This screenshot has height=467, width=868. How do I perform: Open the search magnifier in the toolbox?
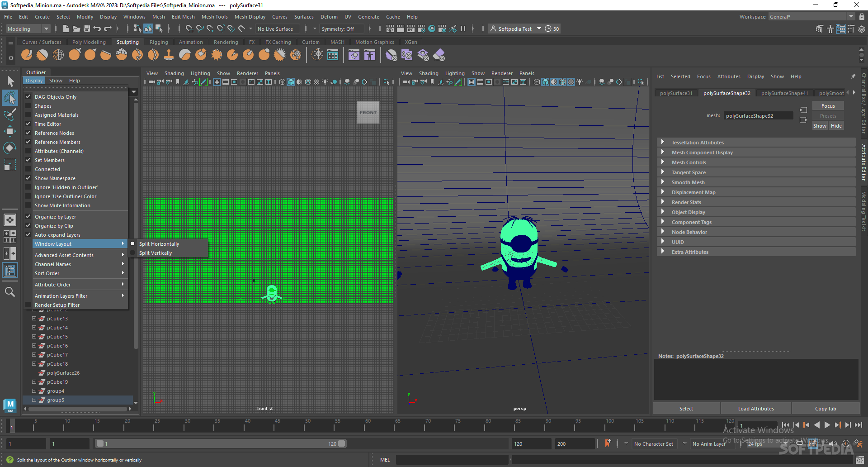pyautogui.click(x=10, y=292)
